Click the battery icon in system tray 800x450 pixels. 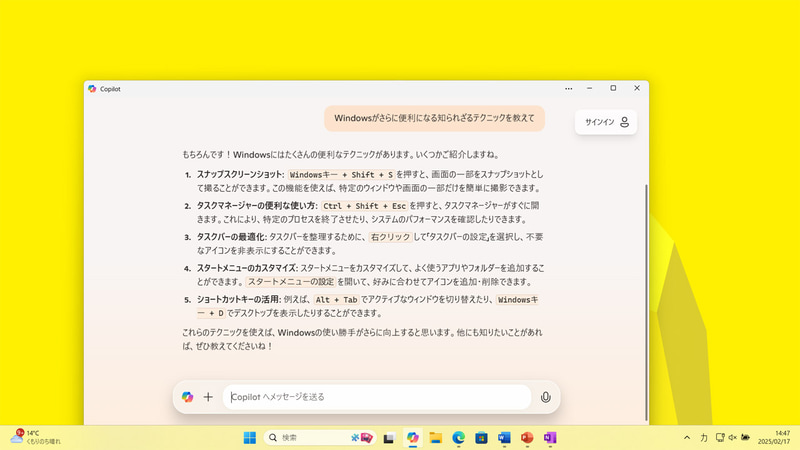(x=745, y=437)
